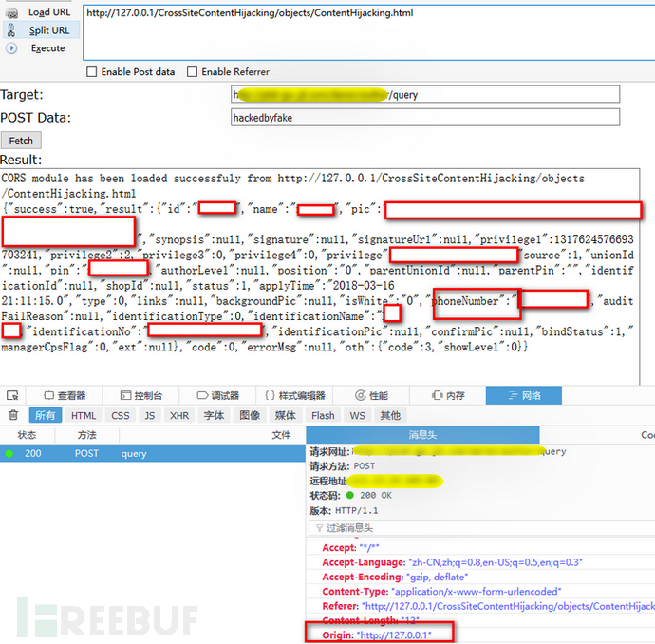Open the 内存 memory tab
Screen dimensions: 655x644
[x=447, y=395]
